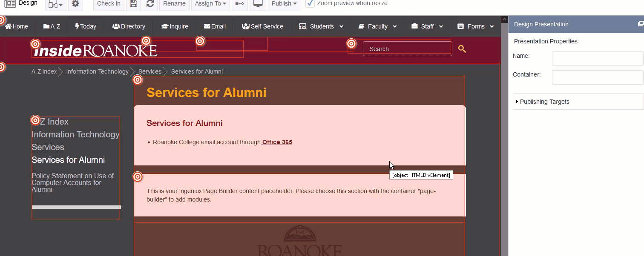The height and width of the screenshot is (256, 644).
Task: Click the save floppy disk icon
Action: (134, 4)
